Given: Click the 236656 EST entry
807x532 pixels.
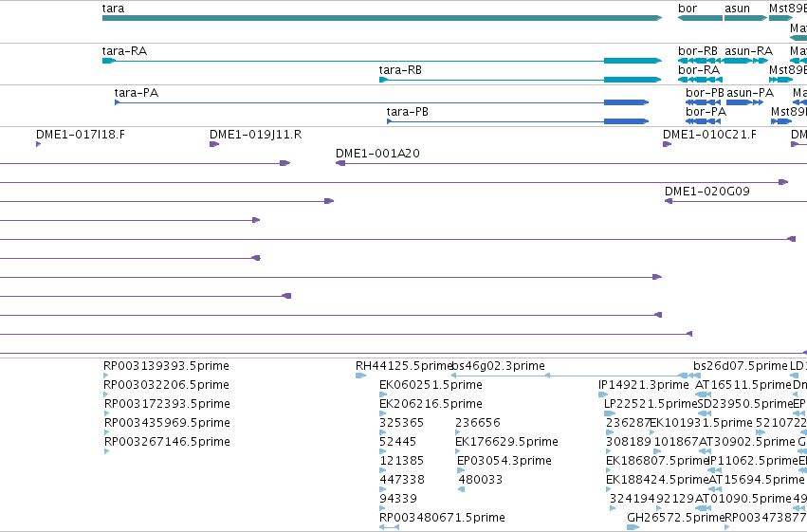Looking at the screenshot, I should point(458,432).
